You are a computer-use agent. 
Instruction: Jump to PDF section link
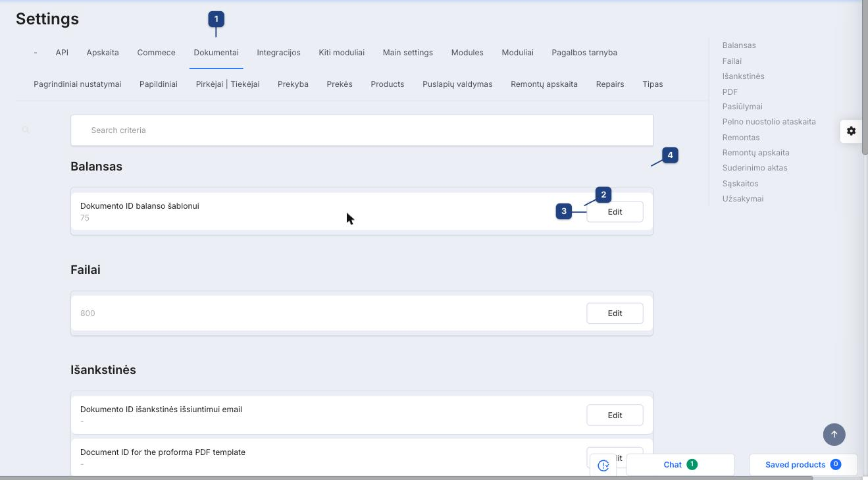click(x=730, y=92)
